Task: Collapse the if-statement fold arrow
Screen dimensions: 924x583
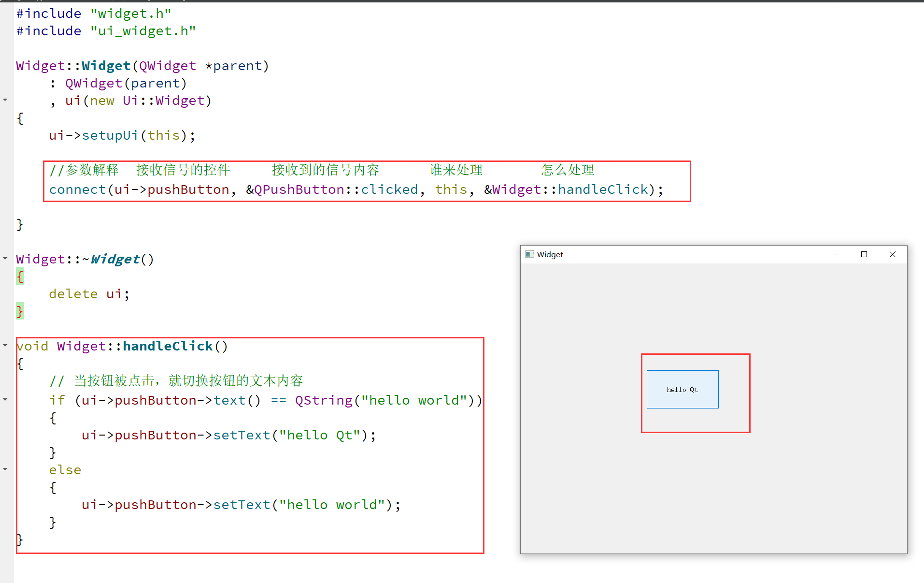Action: [x=5, y=400]
